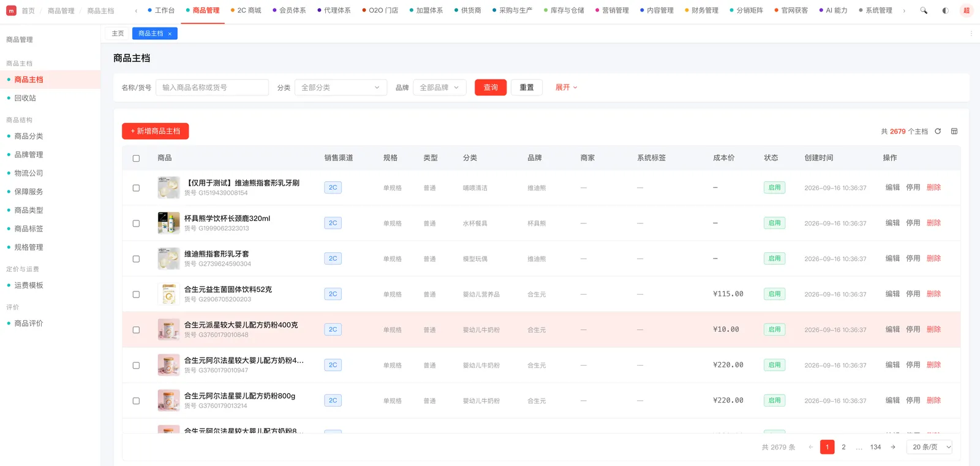Toggle the select-all checkbox in table header
The height and width of the screenshot is (466, 980).
point(136,158)
